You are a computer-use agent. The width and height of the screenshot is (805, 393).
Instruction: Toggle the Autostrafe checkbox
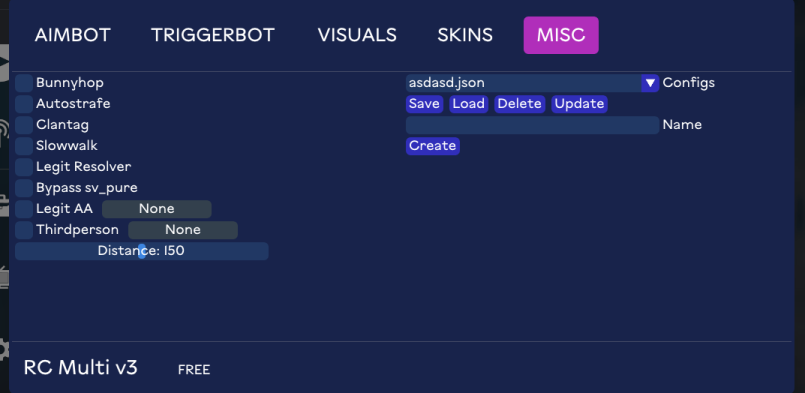tap(24, 104)
